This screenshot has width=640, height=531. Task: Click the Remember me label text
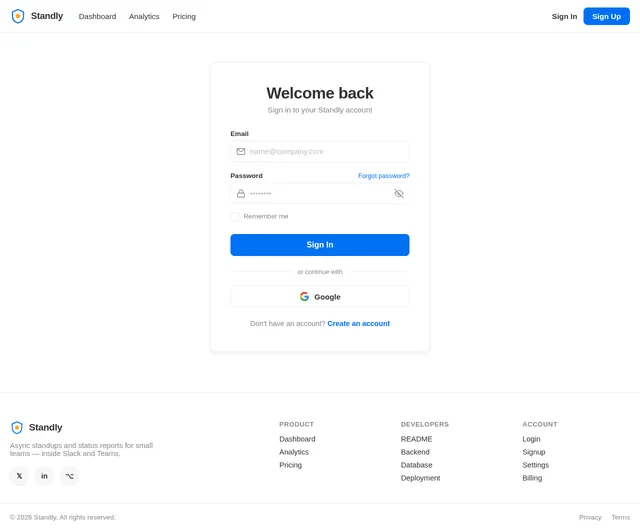266,216
